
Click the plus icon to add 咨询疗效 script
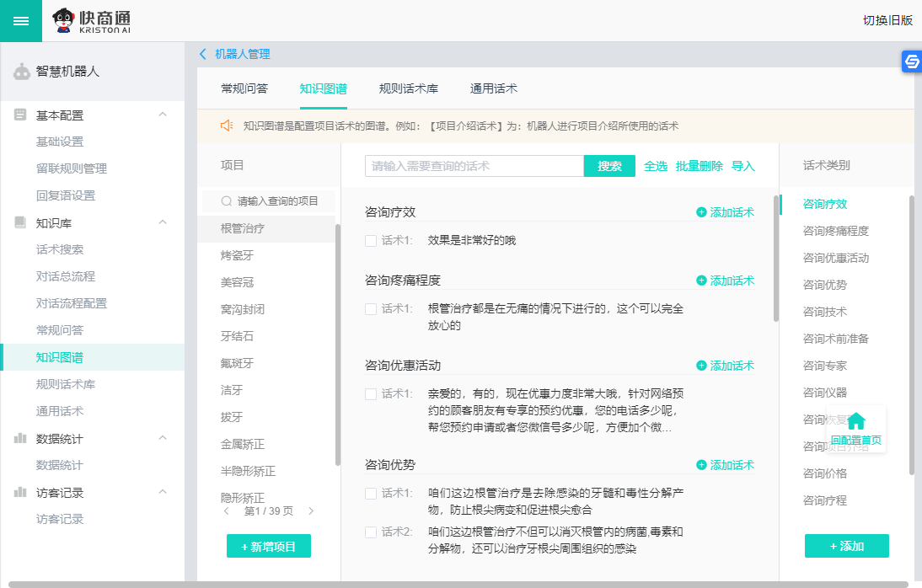coord(701,212)
